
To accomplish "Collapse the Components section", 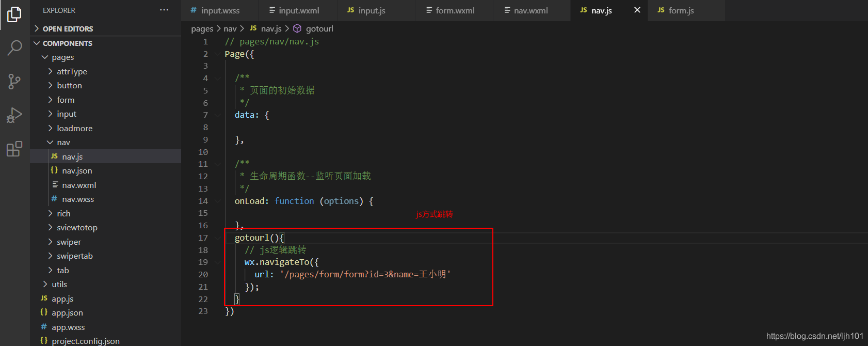I will [105, 43].
